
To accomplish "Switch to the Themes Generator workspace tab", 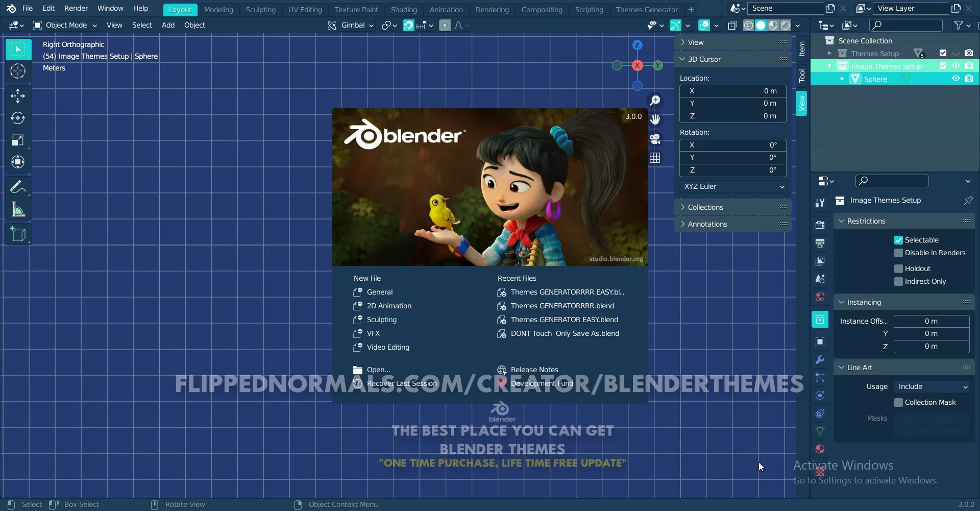I will (647, 10).
